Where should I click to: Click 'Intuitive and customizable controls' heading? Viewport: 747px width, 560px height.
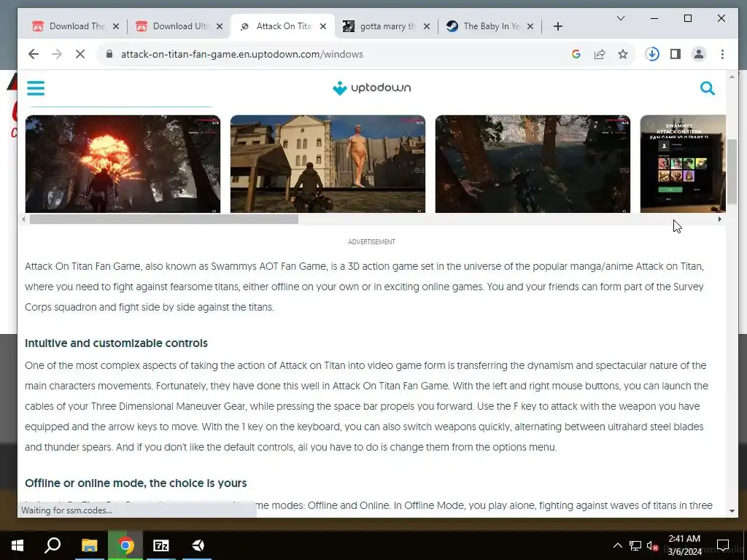click(116, 343)
